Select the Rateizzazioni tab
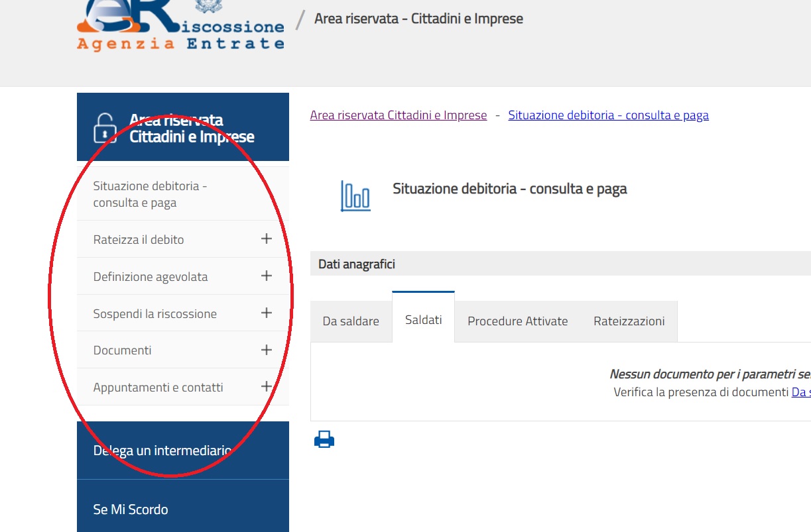 coord(629,321)
